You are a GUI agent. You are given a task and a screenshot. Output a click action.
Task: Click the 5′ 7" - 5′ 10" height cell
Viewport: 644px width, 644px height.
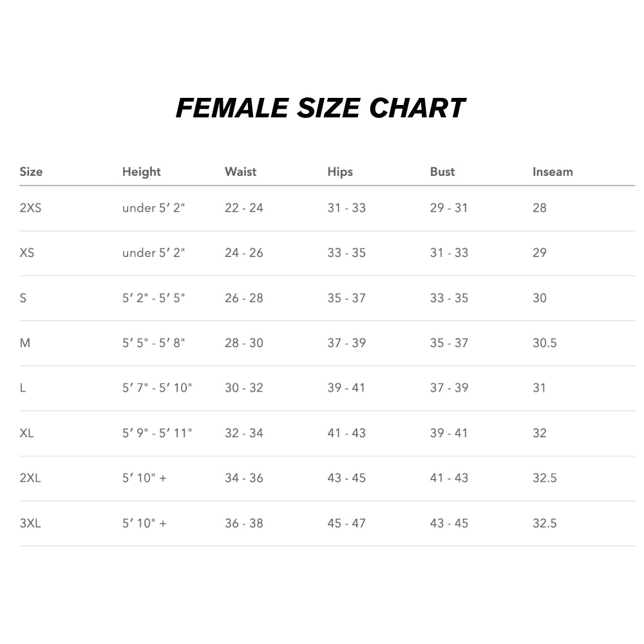(157, 388)
